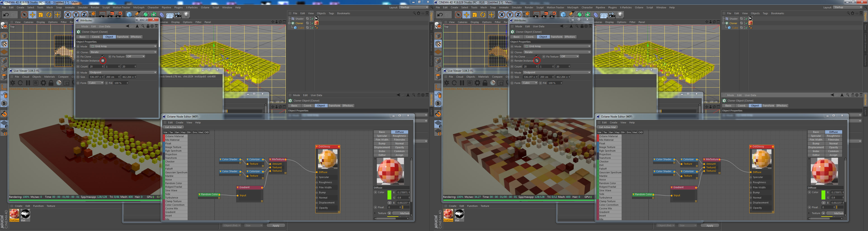Open Form Cubic dropdown in left Attributes window
Screen dimensions: 868x231
[x=96, y=83]
